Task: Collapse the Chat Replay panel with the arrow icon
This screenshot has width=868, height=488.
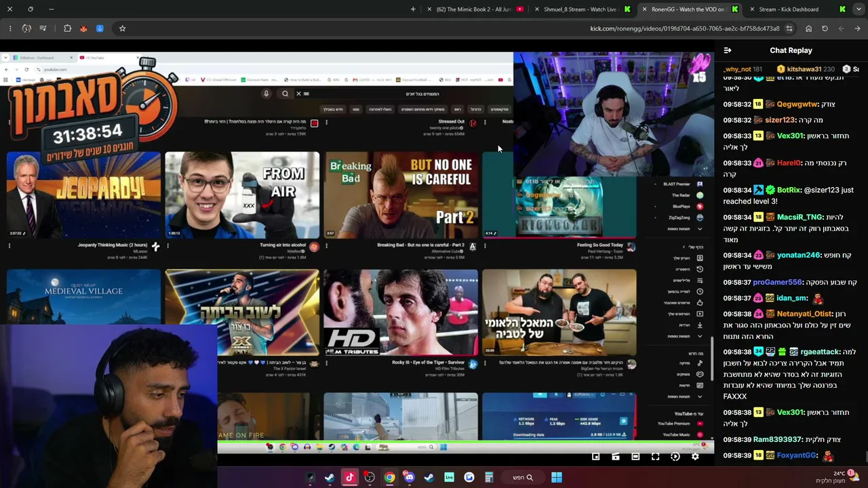Action: tap(728, 50)
